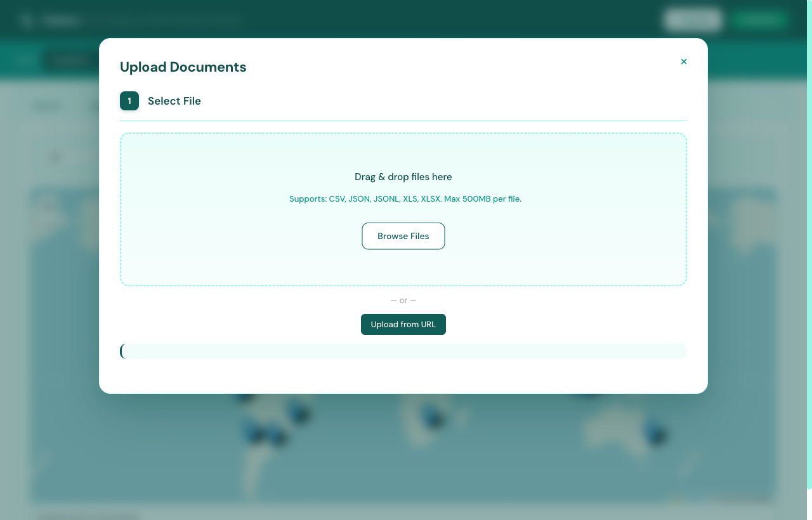Screen dimensions: 812x520
Task: Click the Browse Files button
Action: pos(403,236)
